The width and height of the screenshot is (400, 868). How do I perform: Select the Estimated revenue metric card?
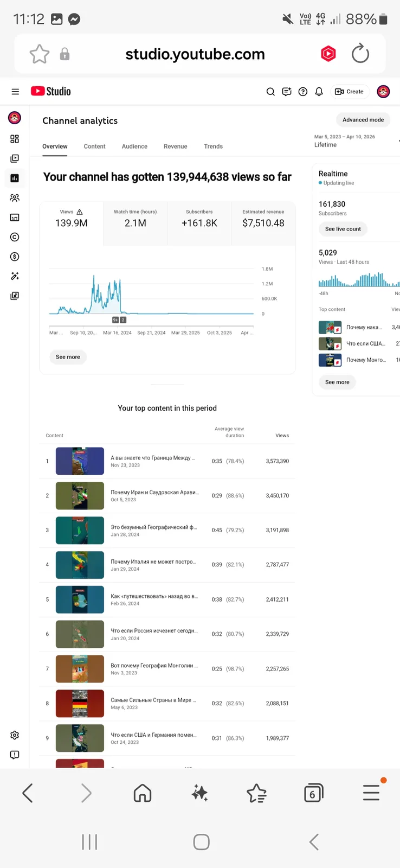pos(263,224)
